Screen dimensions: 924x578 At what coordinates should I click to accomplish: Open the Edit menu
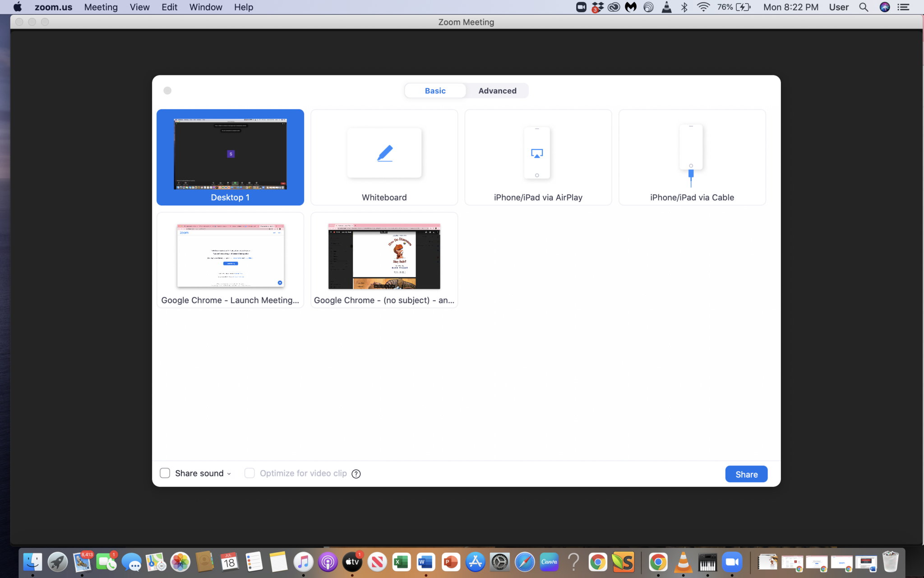click(169, 7)
